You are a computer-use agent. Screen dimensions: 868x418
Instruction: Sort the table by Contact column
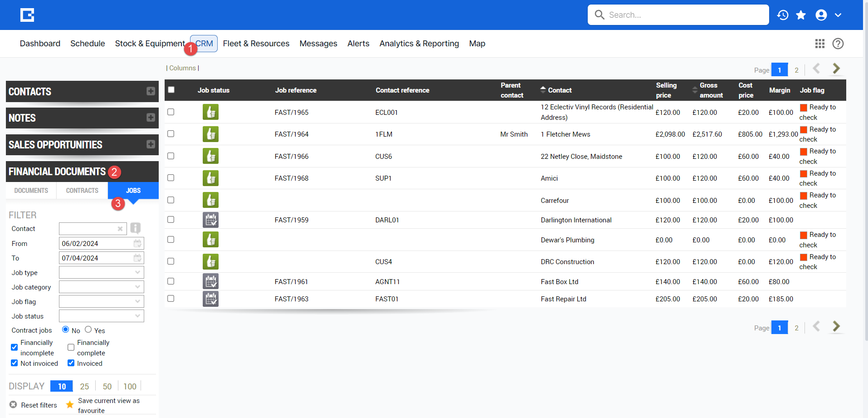(560, 90)
